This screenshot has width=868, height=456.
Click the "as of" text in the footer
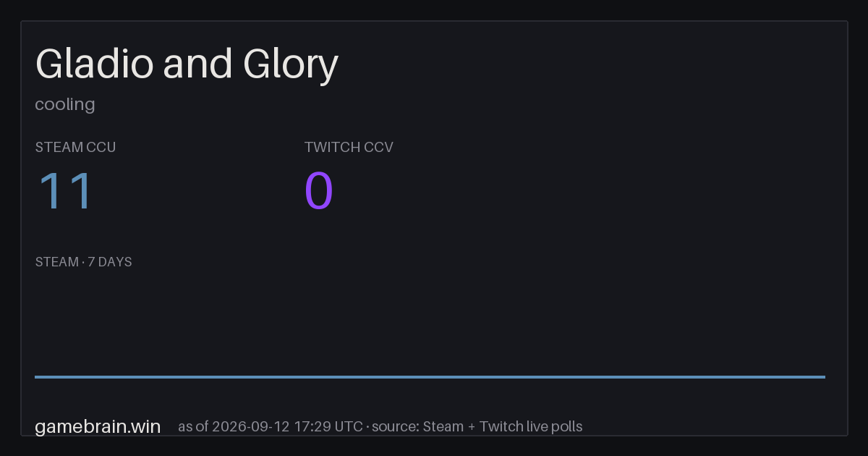click(x=193, y=426)
